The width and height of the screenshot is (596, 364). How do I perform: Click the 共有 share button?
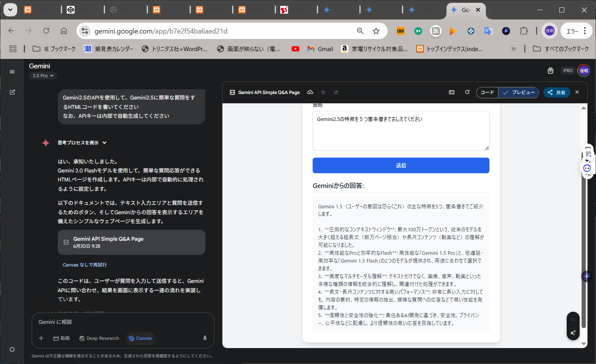557,92
